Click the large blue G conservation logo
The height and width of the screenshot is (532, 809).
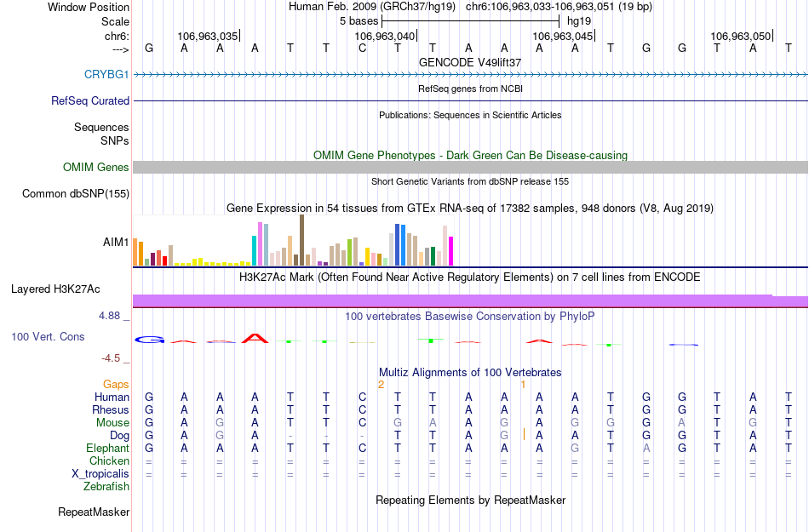(150, 340)
